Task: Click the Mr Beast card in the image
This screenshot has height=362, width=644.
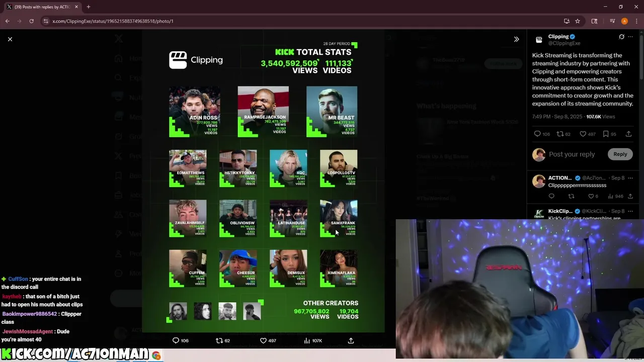Action: tap(332, 112)
